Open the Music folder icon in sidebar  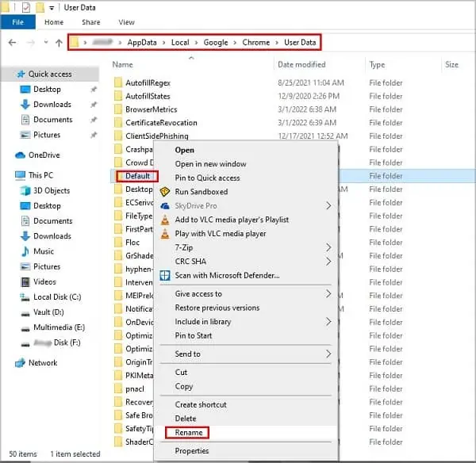[25, 251]
